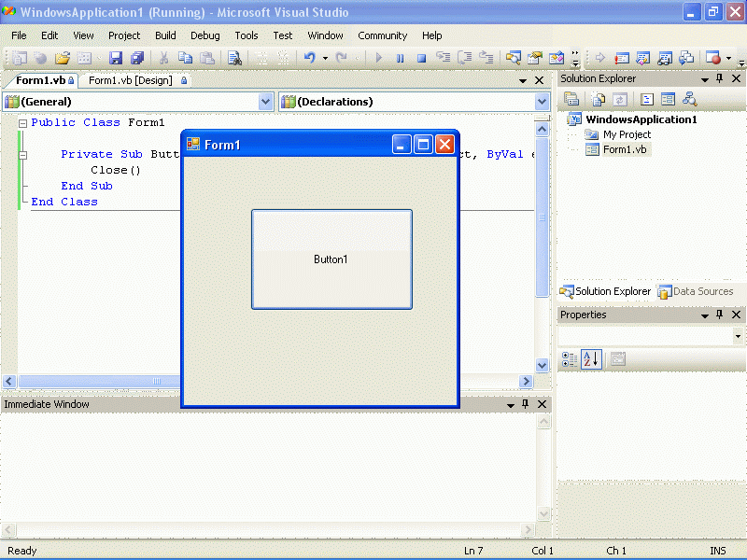Click the Cut scissors icon
This screenshot has height=560, width=747.
[x=164, y=58]
